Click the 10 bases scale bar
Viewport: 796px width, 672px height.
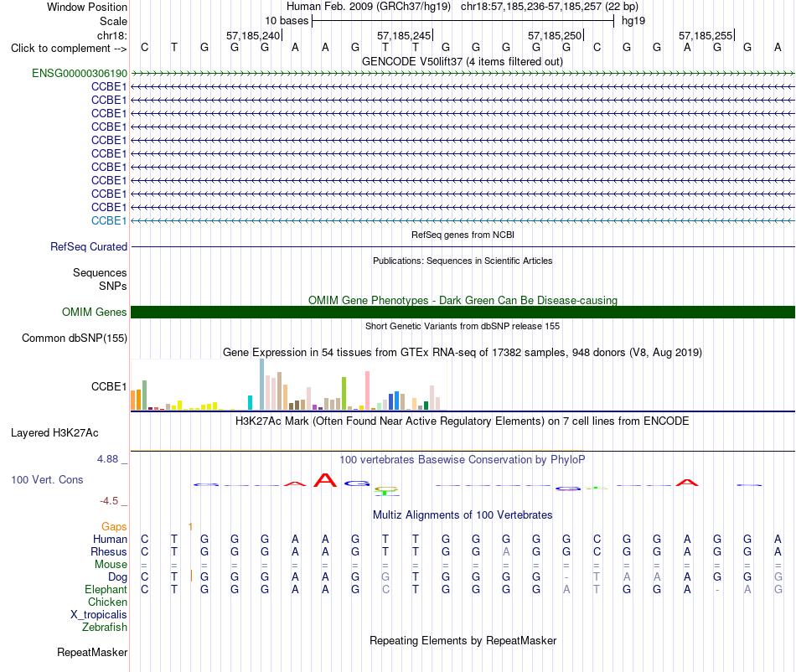tap(463, 21)
